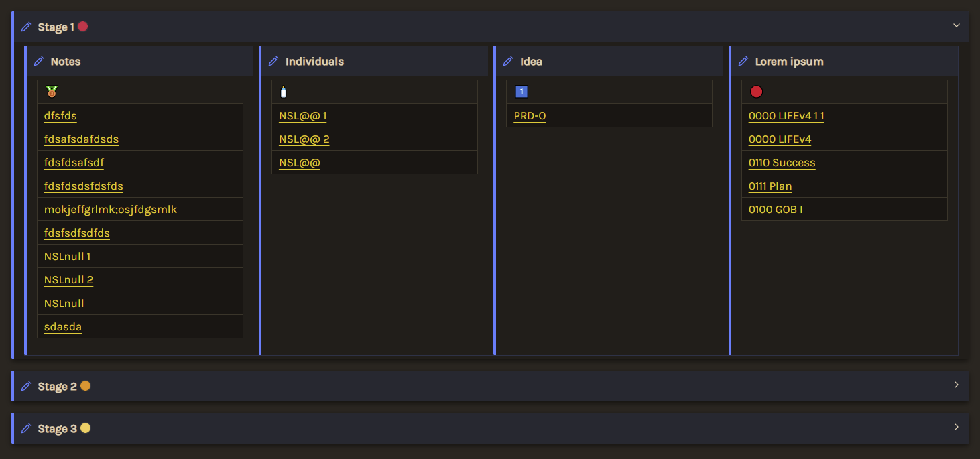Click the medal icon in Notes column
This screenshot has width=980, height=459.
(x=52, y=92)
